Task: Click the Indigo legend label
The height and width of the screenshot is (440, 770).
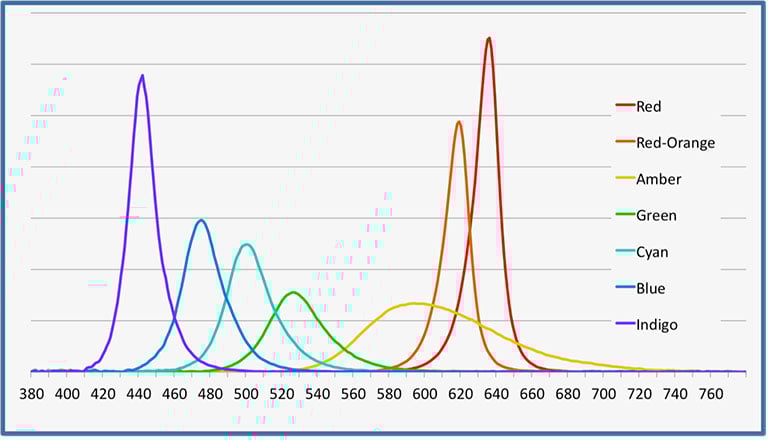Action: (657, 325)
